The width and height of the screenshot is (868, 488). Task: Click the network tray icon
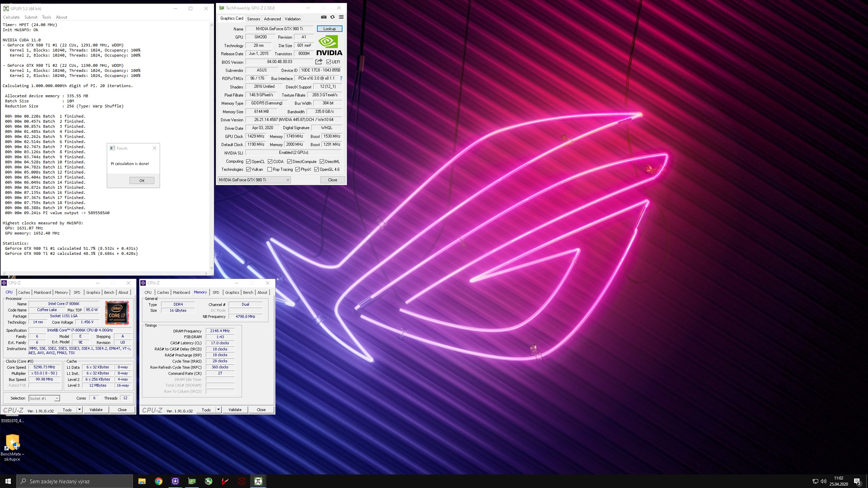(x=815, y=481)
